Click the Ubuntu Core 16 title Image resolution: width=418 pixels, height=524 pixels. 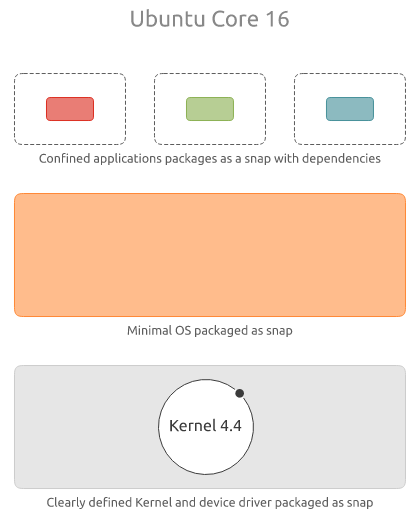click(210, 19)
